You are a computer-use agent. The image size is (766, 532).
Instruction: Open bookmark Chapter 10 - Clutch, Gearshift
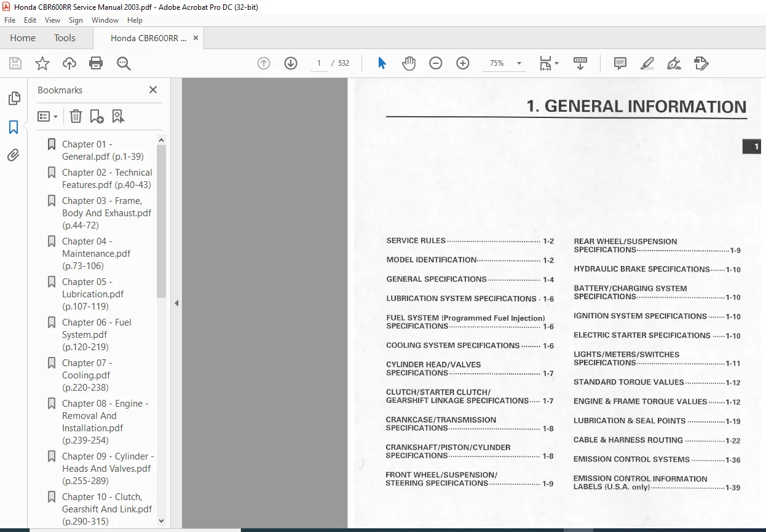107,509
